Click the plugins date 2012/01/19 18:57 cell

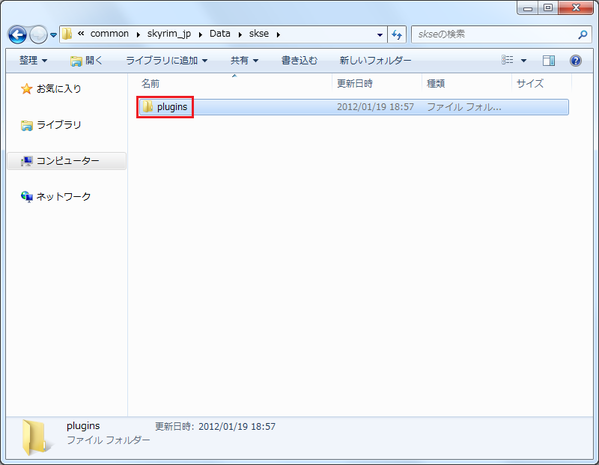point(375,107)
